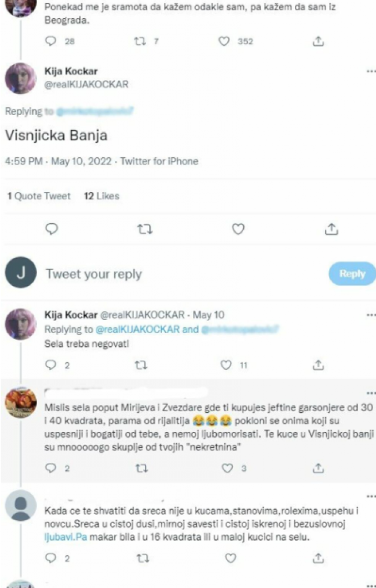Like the main Visnjicka Banja tweet
376x588 pixels.
[x=238, y=229]
